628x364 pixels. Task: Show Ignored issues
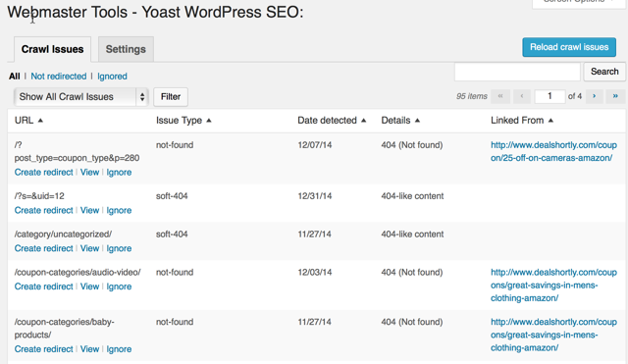pyautogui.click(x=112, y=77)
